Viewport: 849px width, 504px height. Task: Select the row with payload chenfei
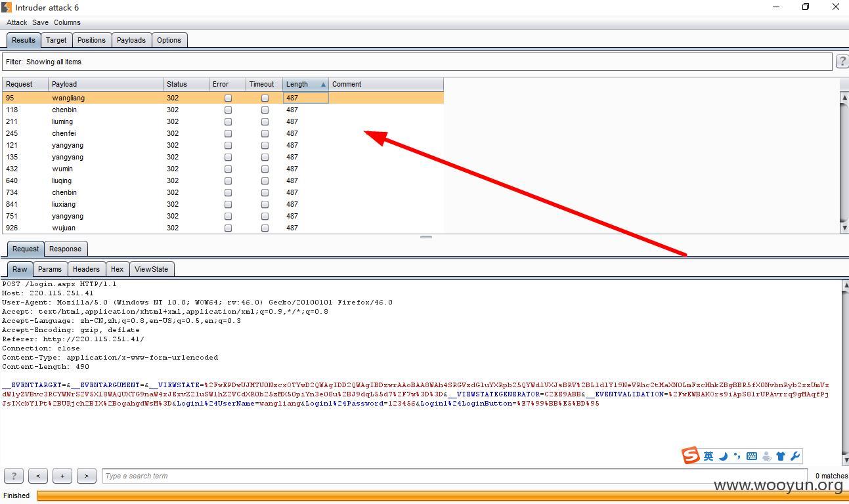point(223,133)
